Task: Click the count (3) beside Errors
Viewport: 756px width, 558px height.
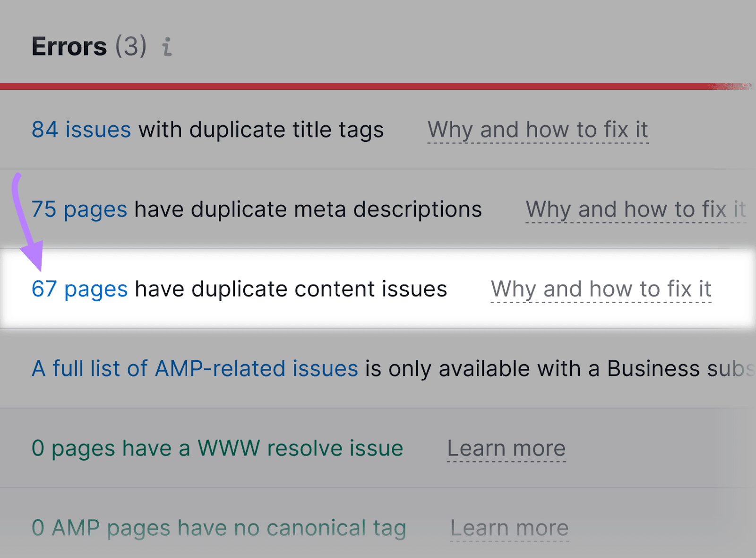Action: point(131,46)
